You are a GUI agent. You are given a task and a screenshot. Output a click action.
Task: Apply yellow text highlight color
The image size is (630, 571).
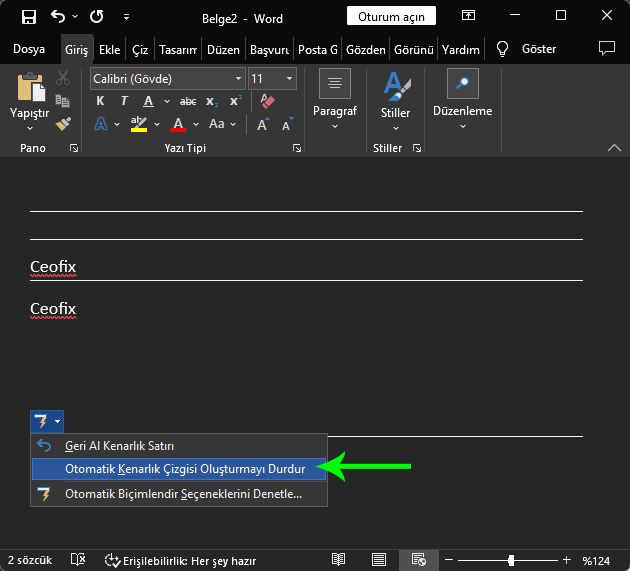(139, 124)
